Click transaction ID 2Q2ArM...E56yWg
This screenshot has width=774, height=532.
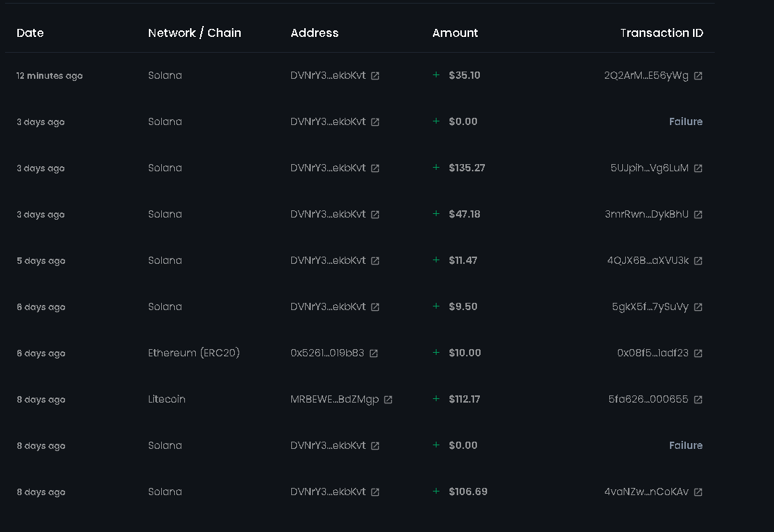646,75
